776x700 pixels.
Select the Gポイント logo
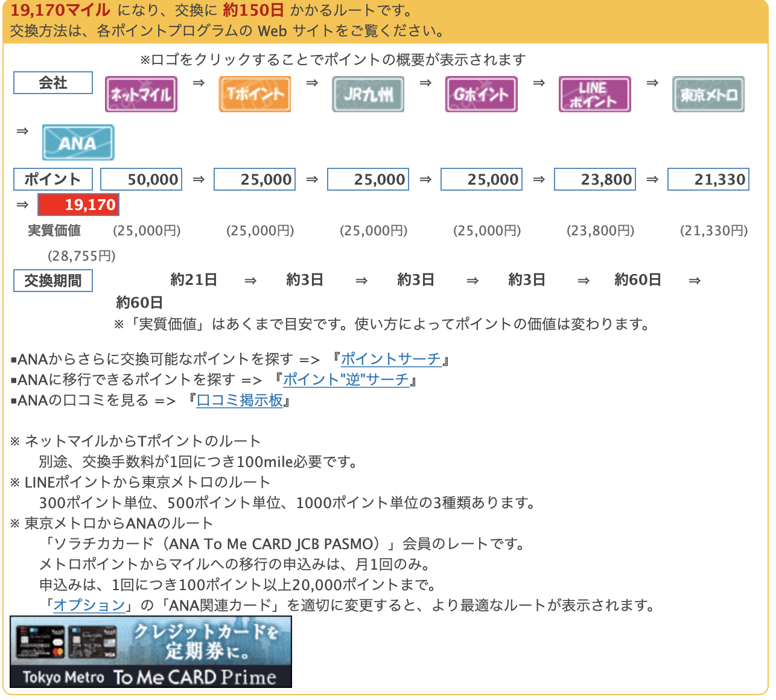pyautogui.click(x=482, y=94)
